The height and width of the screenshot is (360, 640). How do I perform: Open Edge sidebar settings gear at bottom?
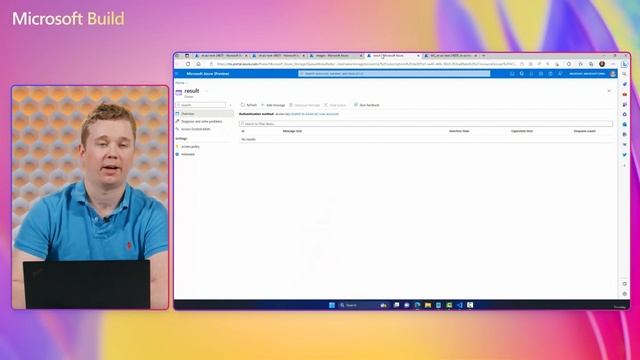pyautogui.click(x=624, y=294)
